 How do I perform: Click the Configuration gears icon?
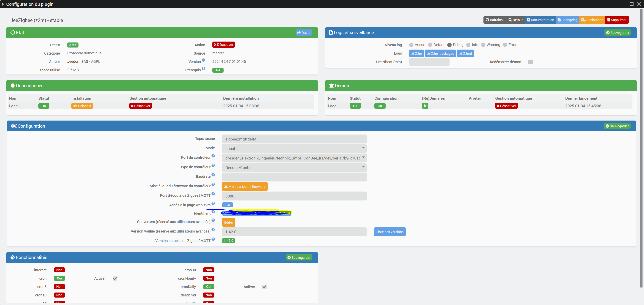coord(13,126)
